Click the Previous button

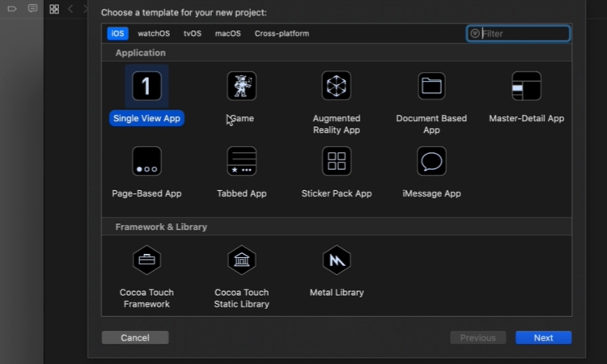[x=478, y=337]
